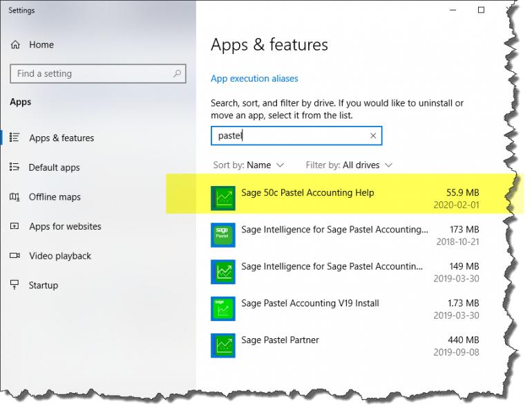Open the Sort by Name dropdown

click(x=249, y=165)
